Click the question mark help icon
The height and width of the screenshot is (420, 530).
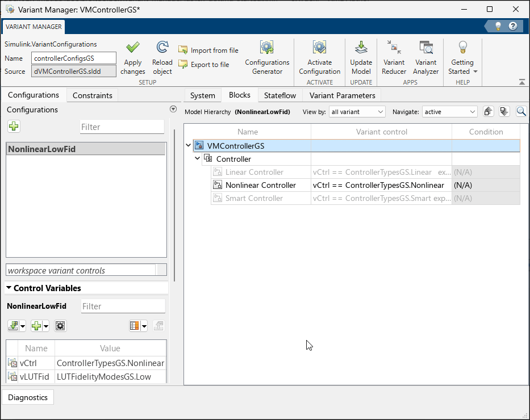click(x=513, y=26)
